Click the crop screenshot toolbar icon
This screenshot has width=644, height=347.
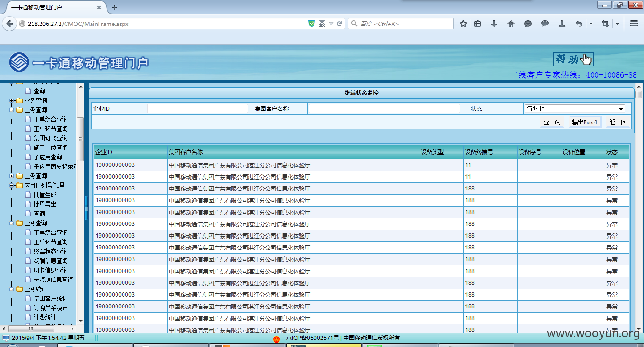(x=605, y=24)
